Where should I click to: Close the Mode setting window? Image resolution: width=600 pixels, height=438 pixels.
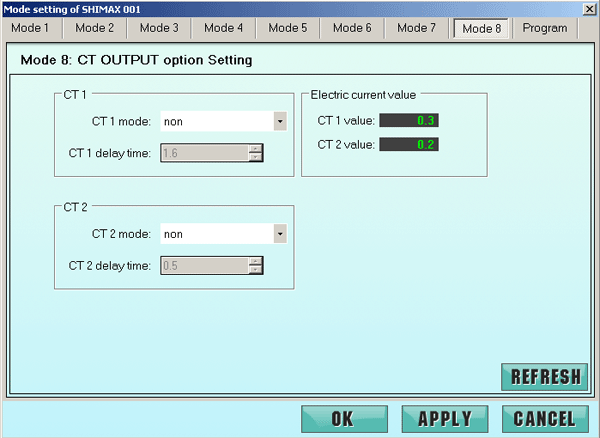point(590,8)
